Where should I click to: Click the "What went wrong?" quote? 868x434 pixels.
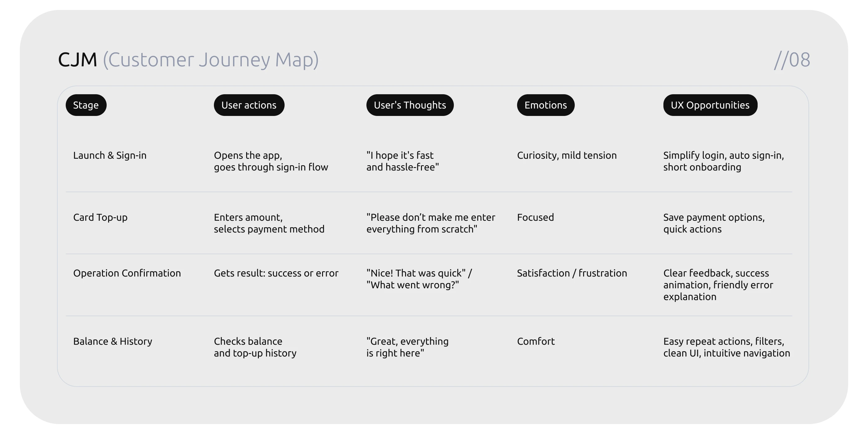(x=412, y=285)
